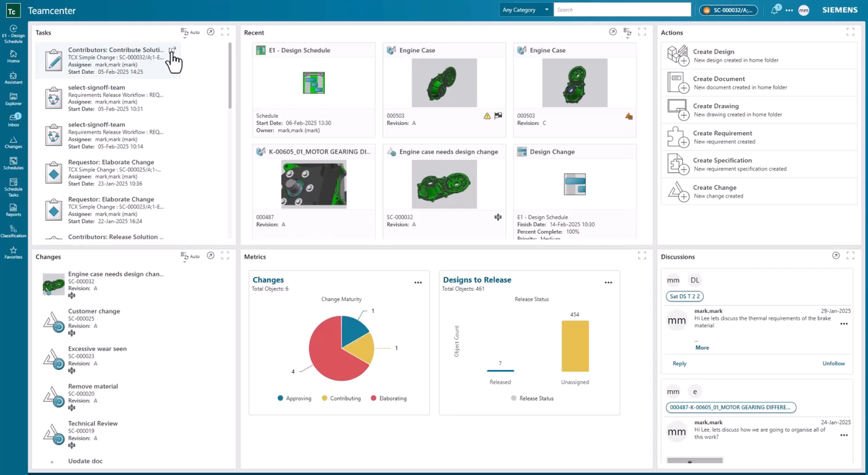Open the SC-000032/A active change chip
Screen dimensions: 868x475
(x=728, y=10)
